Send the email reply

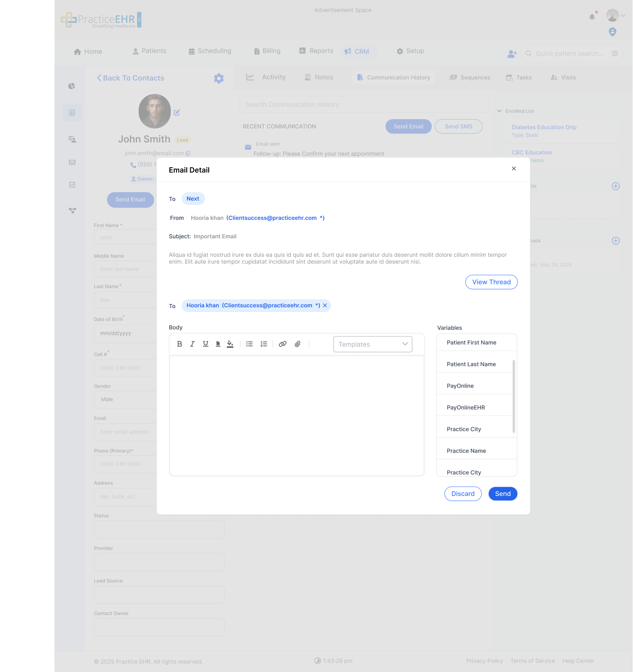(x=502, y=493)
